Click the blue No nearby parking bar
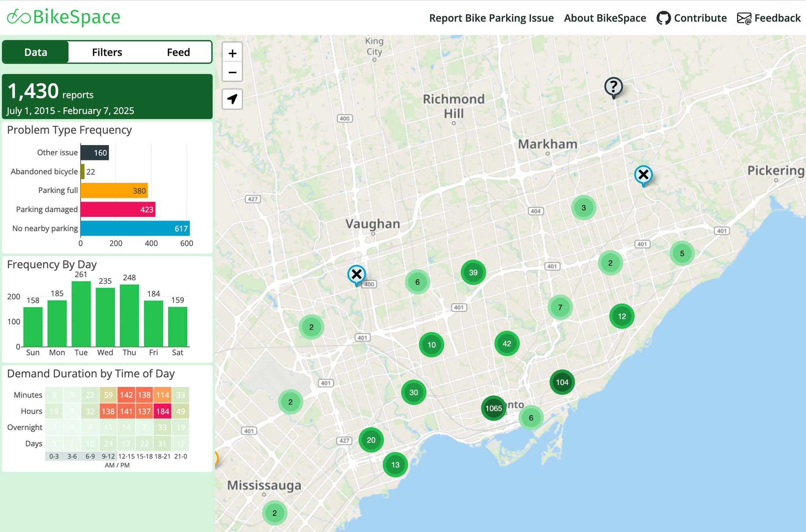The height and width of the screenshot is (532, 806). tap(135, 229)
